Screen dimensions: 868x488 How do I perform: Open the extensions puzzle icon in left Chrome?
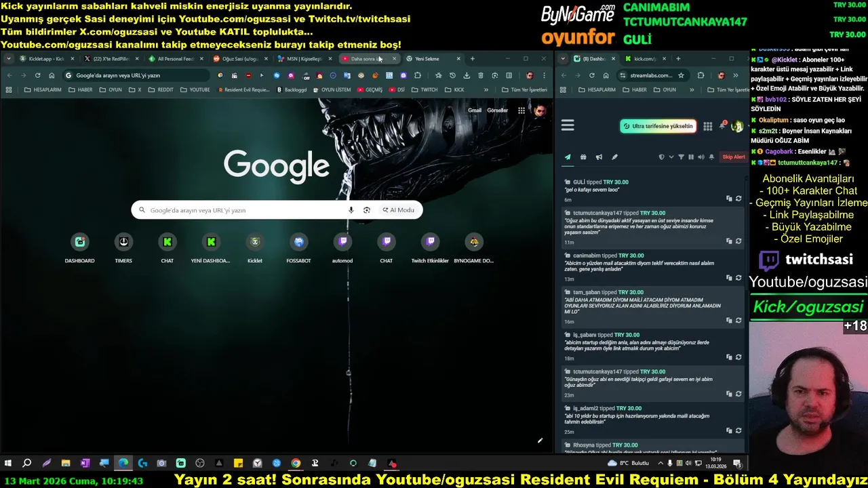coord(418,75)
